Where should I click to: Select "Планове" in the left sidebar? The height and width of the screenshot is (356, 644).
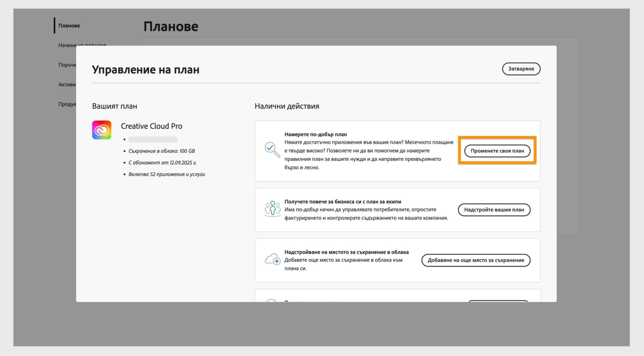(69, 25)
